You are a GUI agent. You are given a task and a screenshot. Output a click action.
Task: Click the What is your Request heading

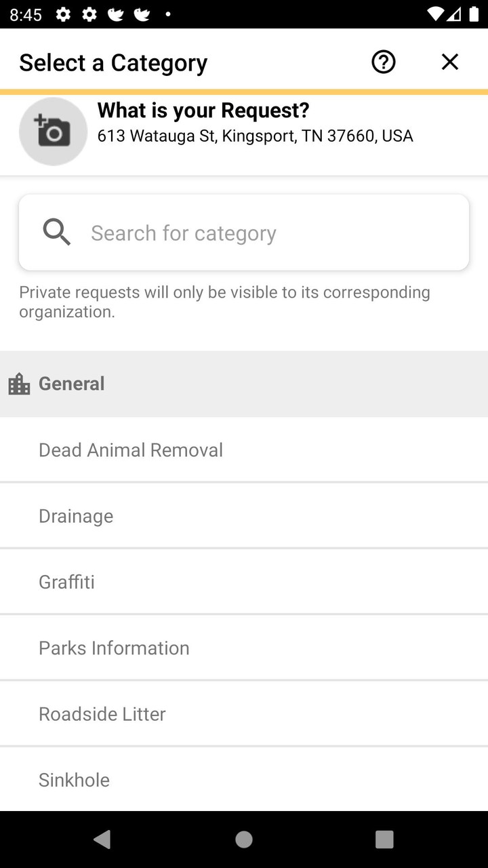[203, 110]
